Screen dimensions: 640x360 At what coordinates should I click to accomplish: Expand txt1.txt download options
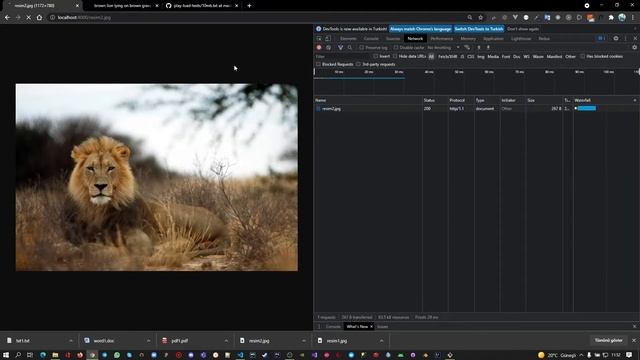(x=71, y=341)
